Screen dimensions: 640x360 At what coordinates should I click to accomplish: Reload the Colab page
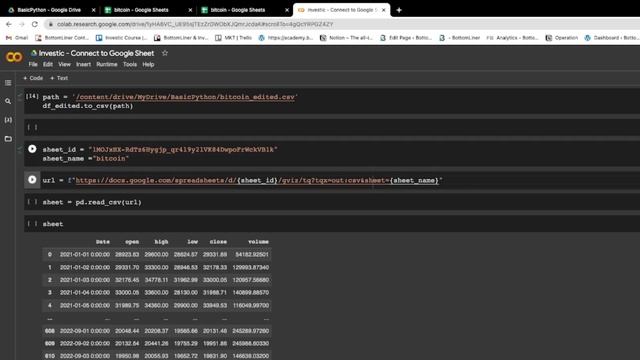pyautogui.click(x=35, y=24)
